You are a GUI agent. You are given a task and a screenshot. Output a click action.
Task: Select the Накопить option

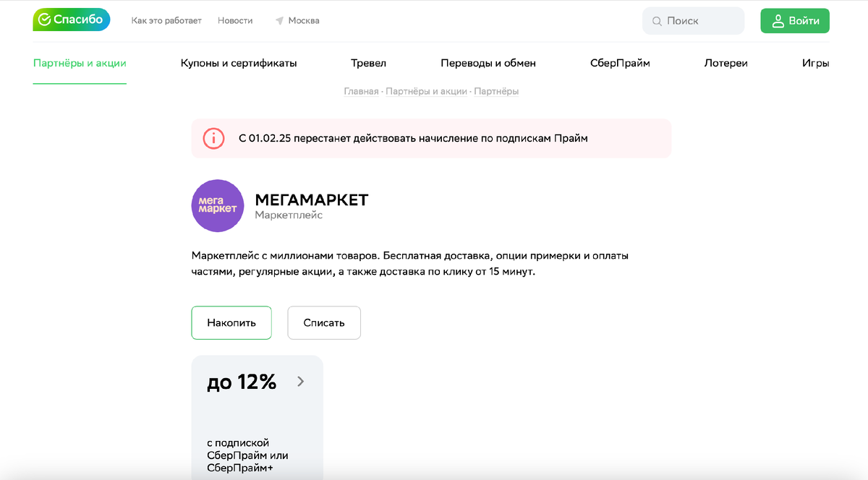[x=231, y=322]
